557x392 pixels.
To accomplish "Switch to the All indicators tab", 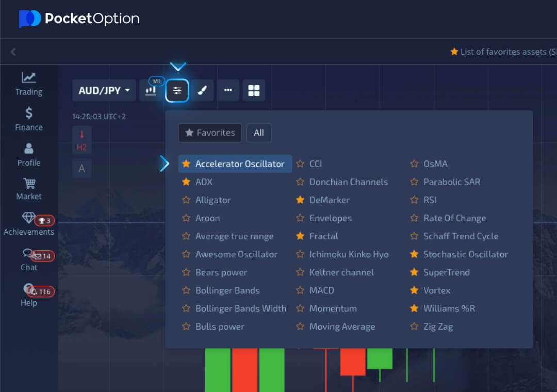I will click(x=259, y=133).
